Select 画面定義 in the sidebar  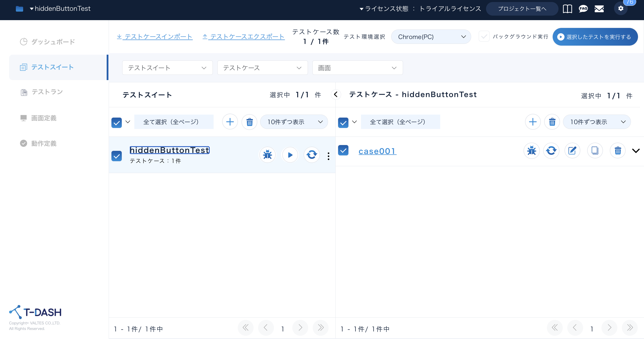coord(44,118)
